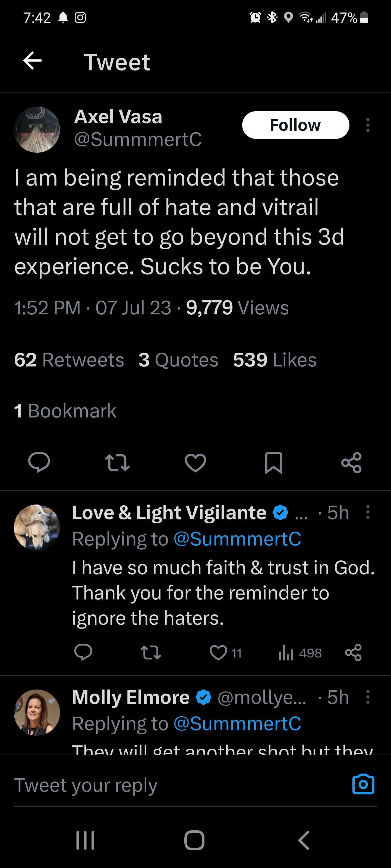
Task: Show the 539 Likes list
Action: click(275, 359)
